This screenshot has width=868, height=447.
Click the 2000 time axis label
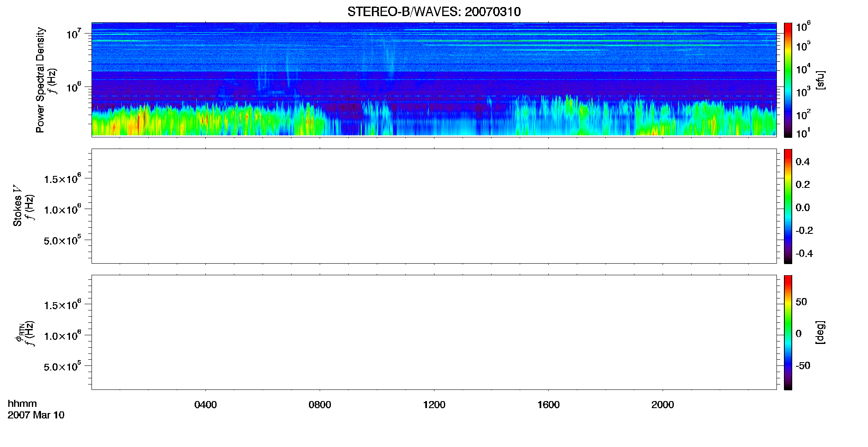[663, 405]
